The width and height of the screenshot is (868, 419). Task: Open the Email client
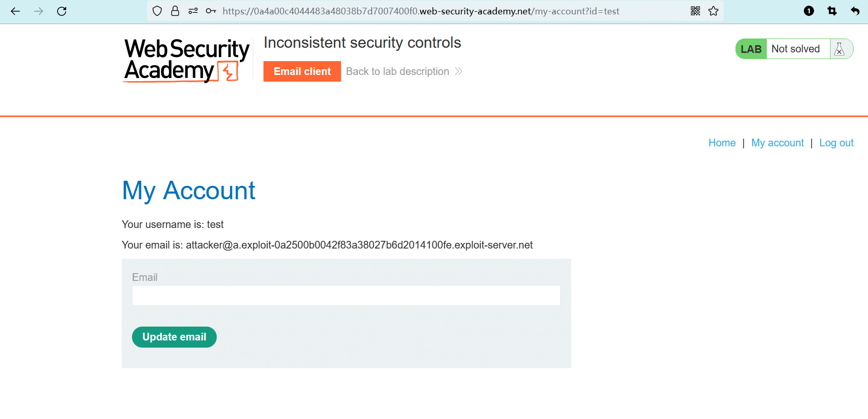tap(302, 71)
